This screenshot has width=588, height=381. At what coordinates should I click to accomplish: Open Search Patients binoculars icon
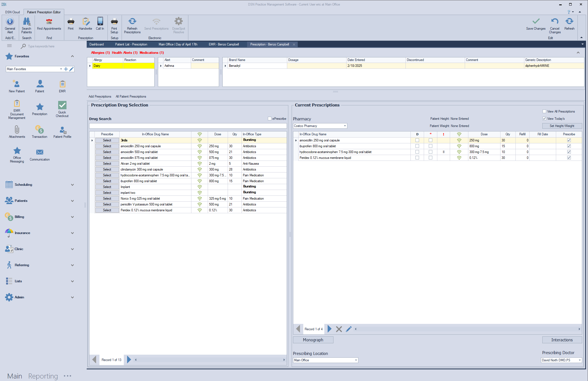tap(27, 22)
